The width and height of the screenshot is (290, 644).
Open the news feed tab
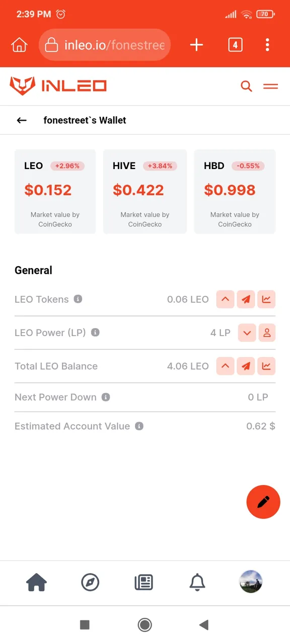[144, 583]
